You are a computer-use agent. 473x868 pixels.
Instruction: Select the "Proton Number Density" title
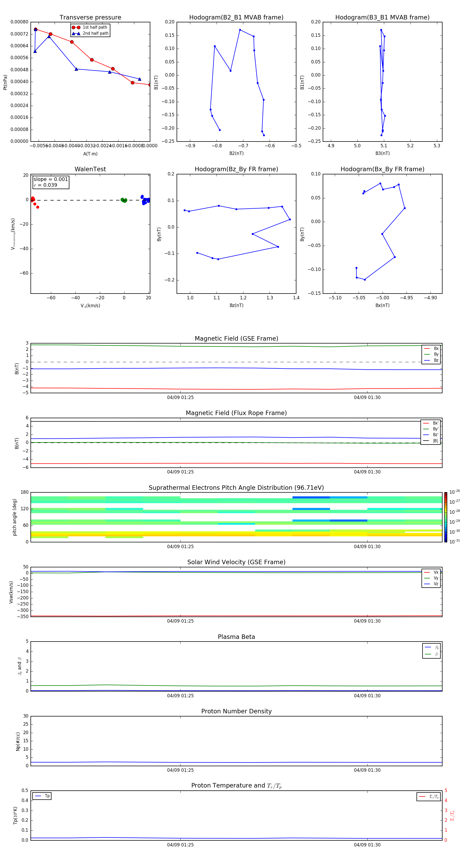(236, 711)
